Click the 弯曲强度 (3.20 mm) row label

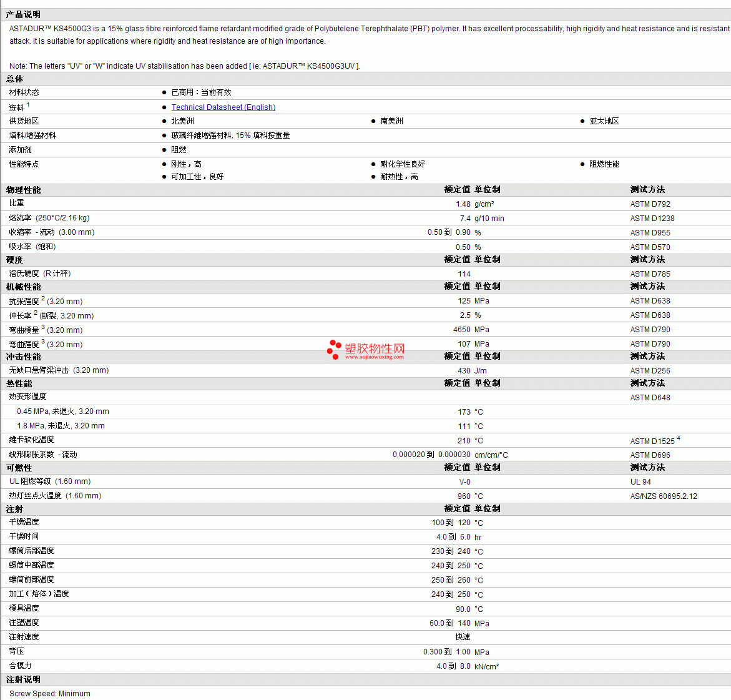pos(46,343)
